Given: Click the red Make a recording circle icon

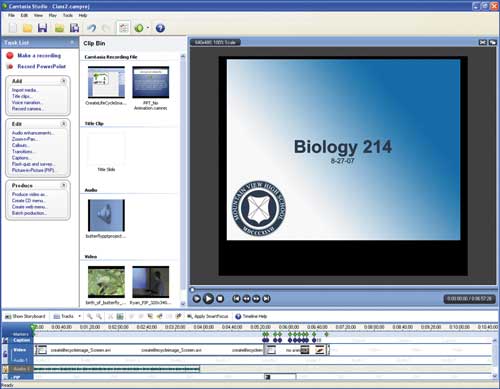Looking at the screenshot, I should (x=10, y=56).
